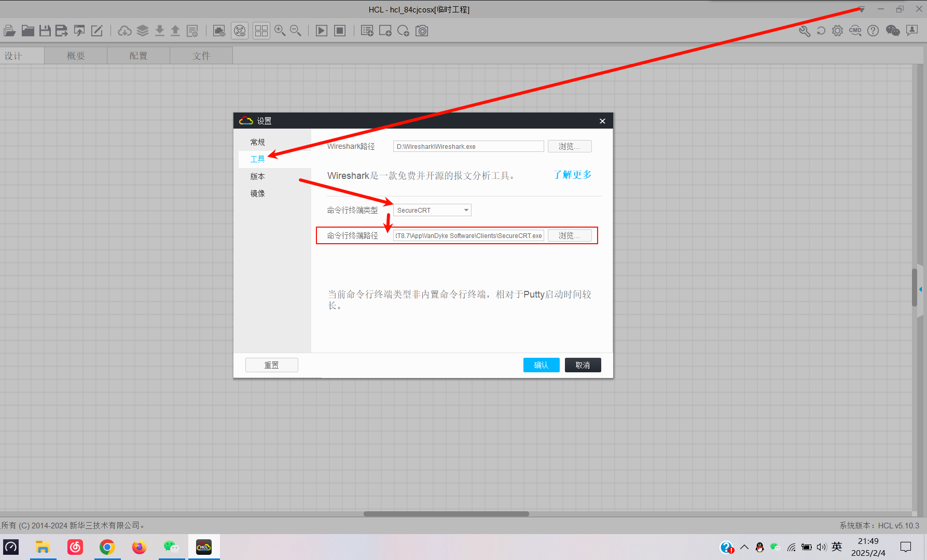Stop all devices with the stop button
Viewport: 927px width, 560px height.
(x=340, y=31)
